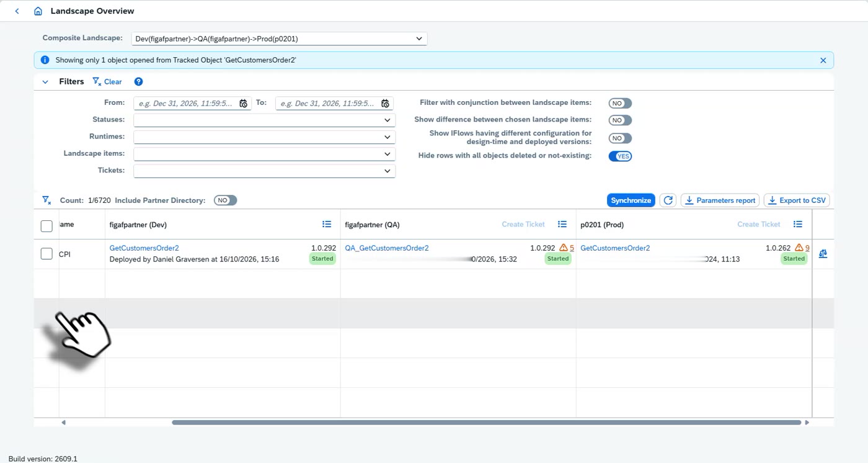Click the horizontal scrollbar right arrow
The height and width of the screenshot is (463, 868).
point(807,423)
